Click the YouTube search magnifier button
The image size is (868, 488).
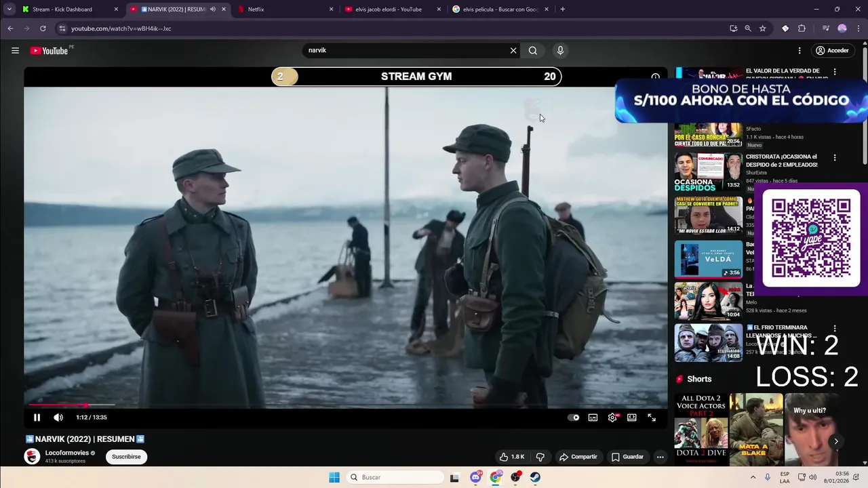click(x=533, y=50)
